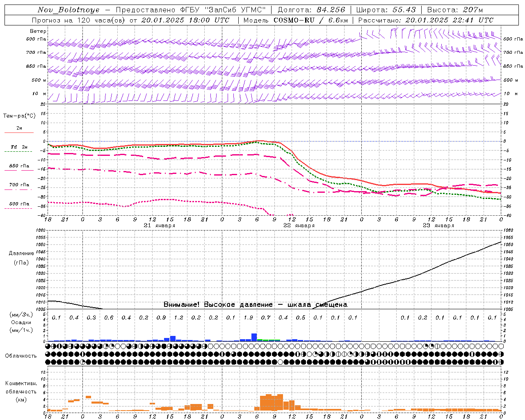Click the 0.7 three-hour precipitation value
The width and height of the screenshot is (525, 420).
266,318
